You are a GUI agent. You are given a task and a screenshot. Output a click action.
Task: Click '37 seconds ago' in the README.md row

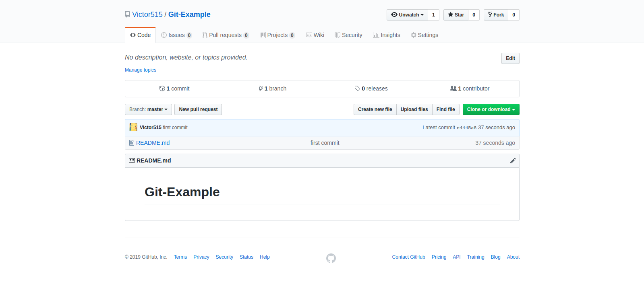[x=495, y=143]
